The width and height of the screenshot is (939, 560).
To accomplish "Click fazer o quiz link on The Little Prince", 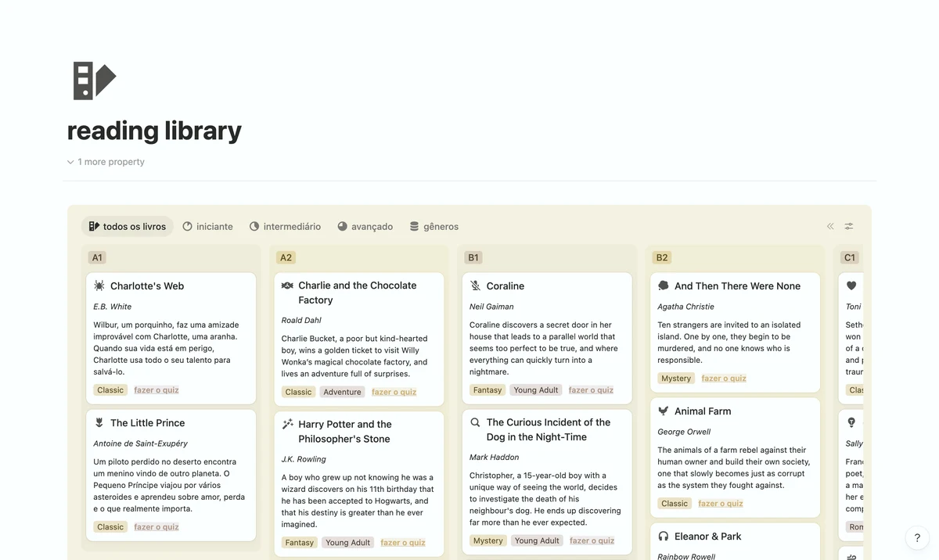I will pos(156,527).
